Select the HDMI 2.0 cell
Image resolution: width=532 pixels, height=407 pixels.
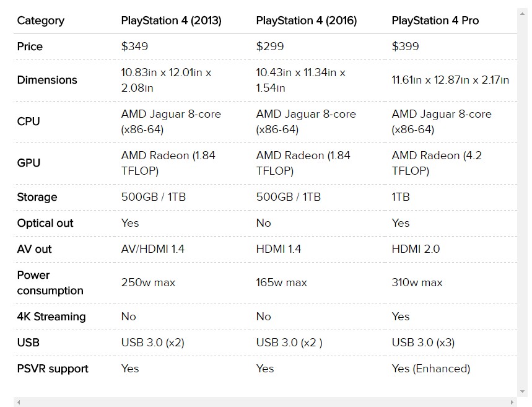click(x=416, y=249)
